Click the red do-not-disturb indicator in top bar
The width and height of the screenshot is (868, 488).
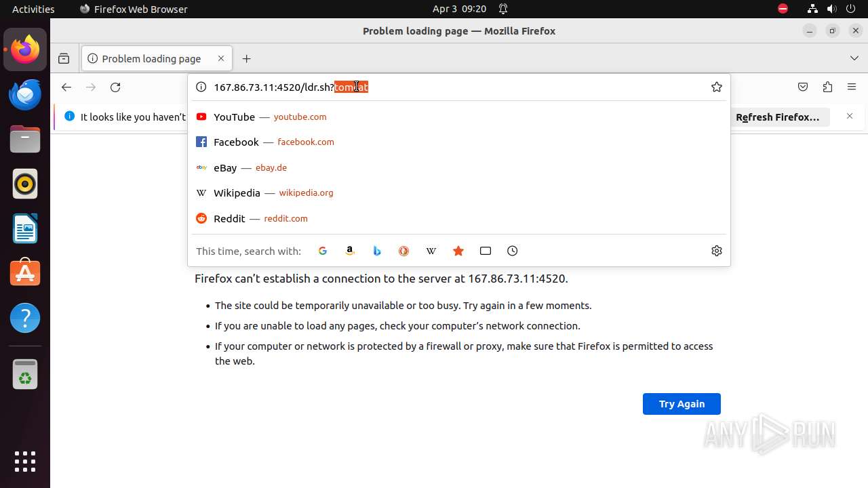(783, 9)
